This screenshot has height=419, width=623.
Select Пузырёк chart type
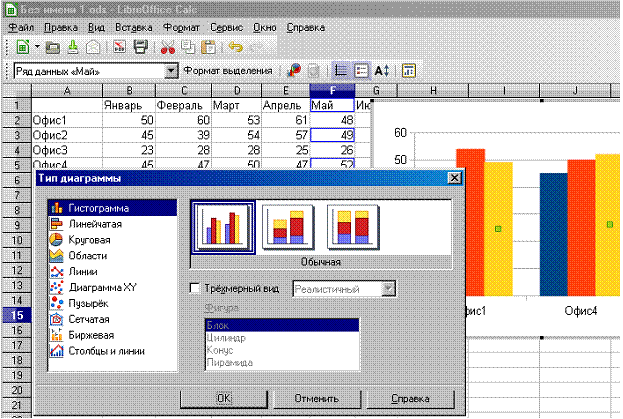point(112,303)
